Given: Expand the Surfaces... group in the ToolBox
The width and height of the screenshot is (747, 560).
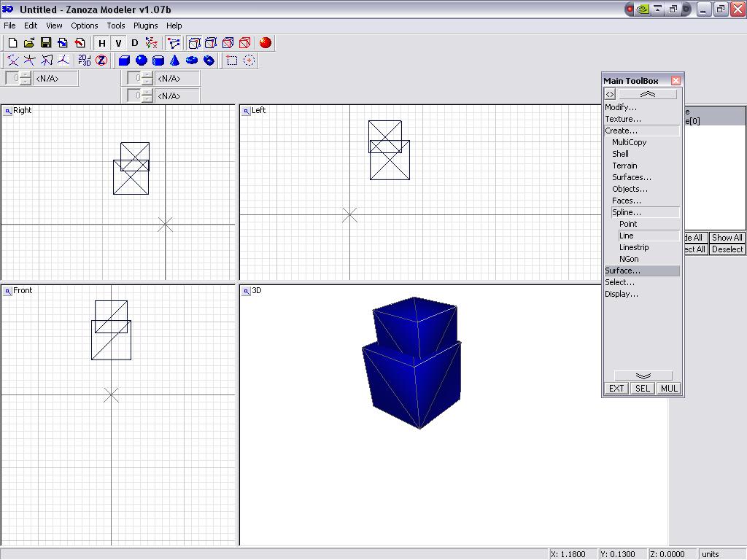Looking at the screenshot, I should 632,177.
